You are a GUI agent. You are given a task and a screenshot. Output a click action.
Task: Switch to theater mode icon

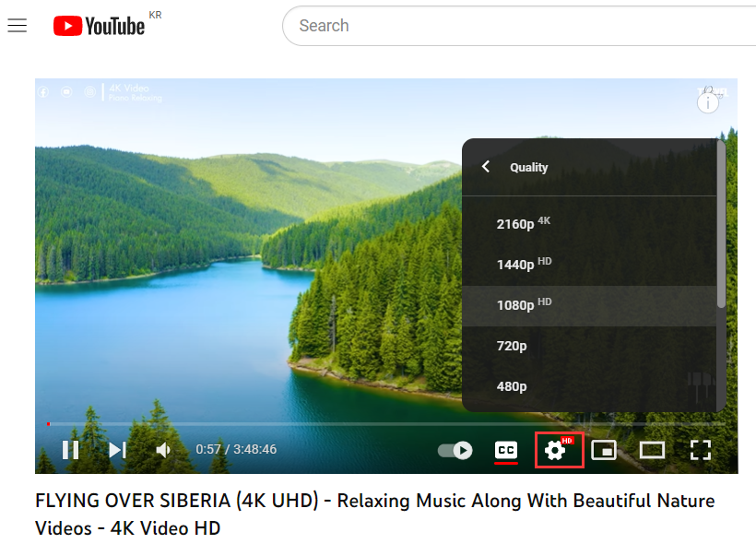pyautogui.click(x=653, y=450)
